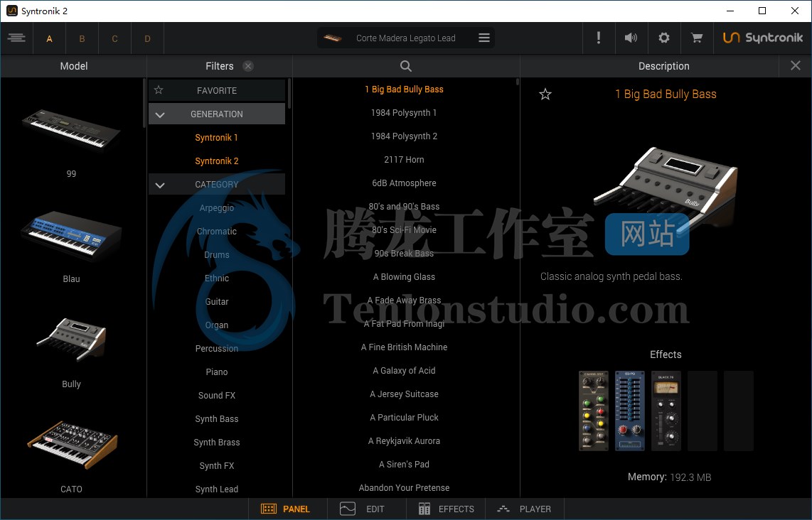812x520 pixels.
Task: Toggle the Sound FX category filter
Action: tap(216, 395)
